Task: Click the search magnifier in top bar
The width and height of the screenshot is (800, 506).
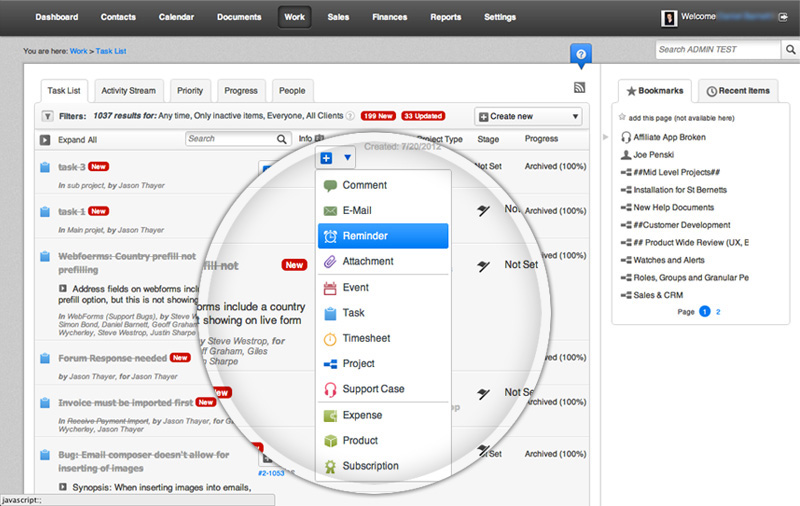Action: (x=790, y=49)
